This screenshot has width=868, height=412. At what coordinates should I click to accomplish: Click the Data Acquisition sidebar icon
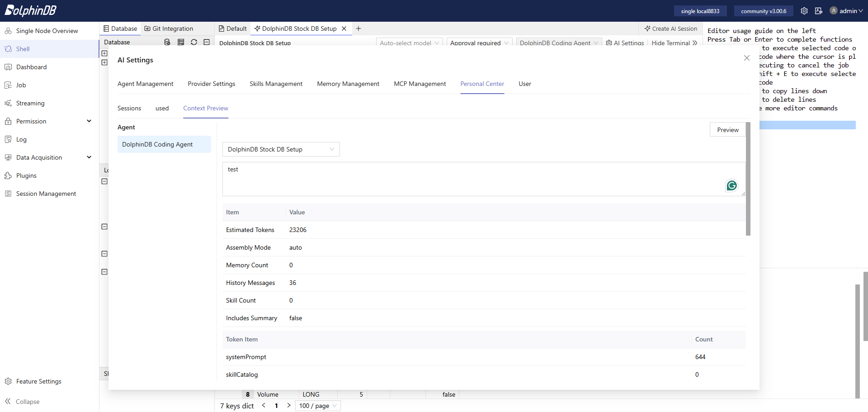coord(8,157)
